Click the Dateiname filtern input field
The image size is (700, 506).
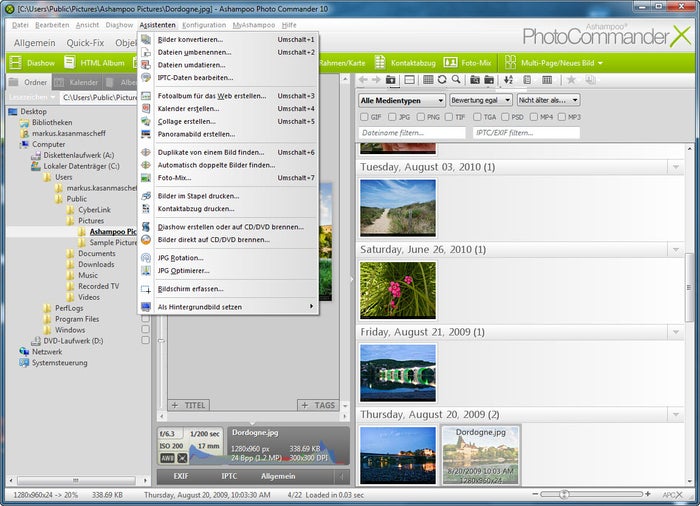(412, 132)
